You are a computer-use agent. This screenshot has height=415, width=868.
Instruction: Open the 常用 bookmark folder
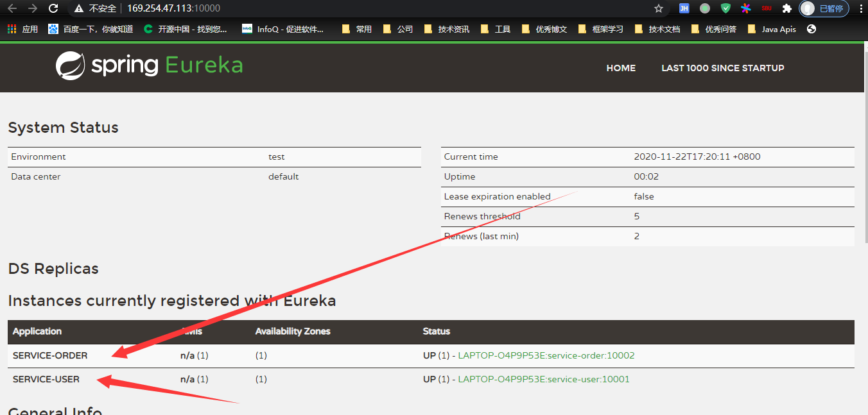coord(356,29)
